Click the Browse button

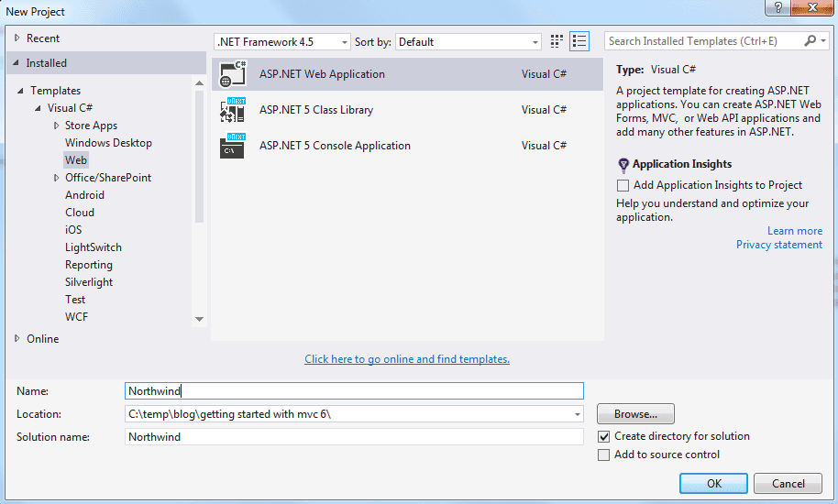point(635,414)
